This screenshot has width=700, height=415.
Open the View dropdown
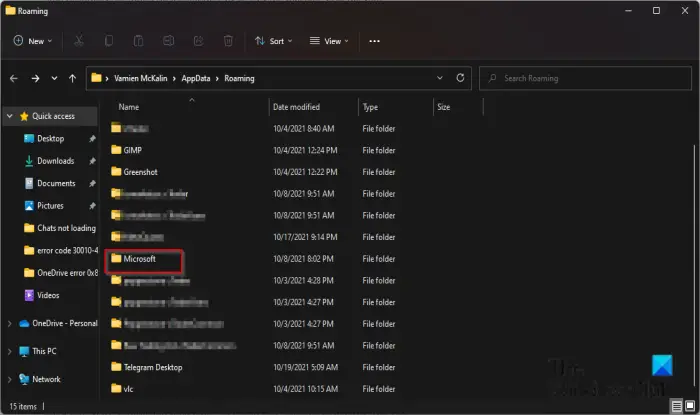pyautogui.click(x=329, y=41)
